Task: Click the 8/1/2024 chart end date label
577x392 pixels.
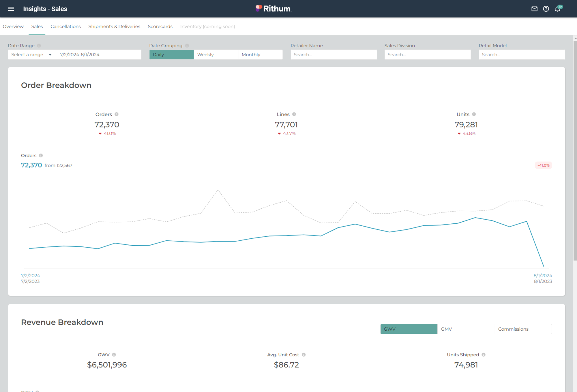Action: click(543, 276)
